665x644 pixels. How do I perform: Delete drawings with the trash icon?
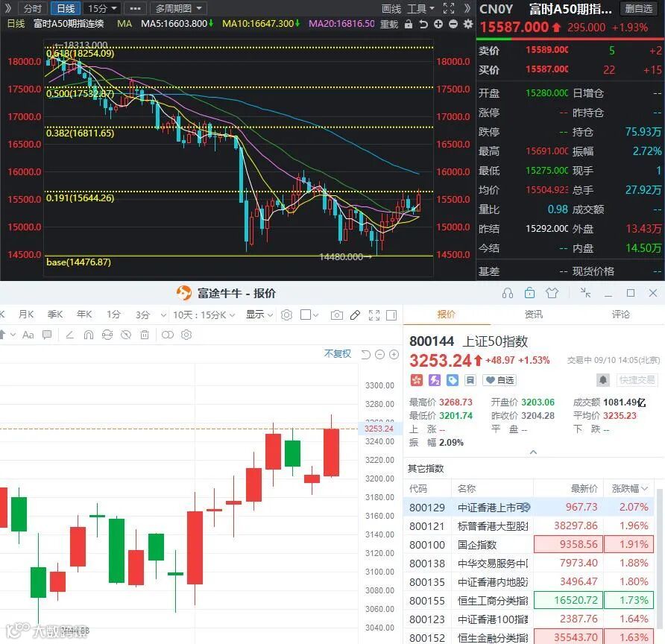tap(145, 335)
